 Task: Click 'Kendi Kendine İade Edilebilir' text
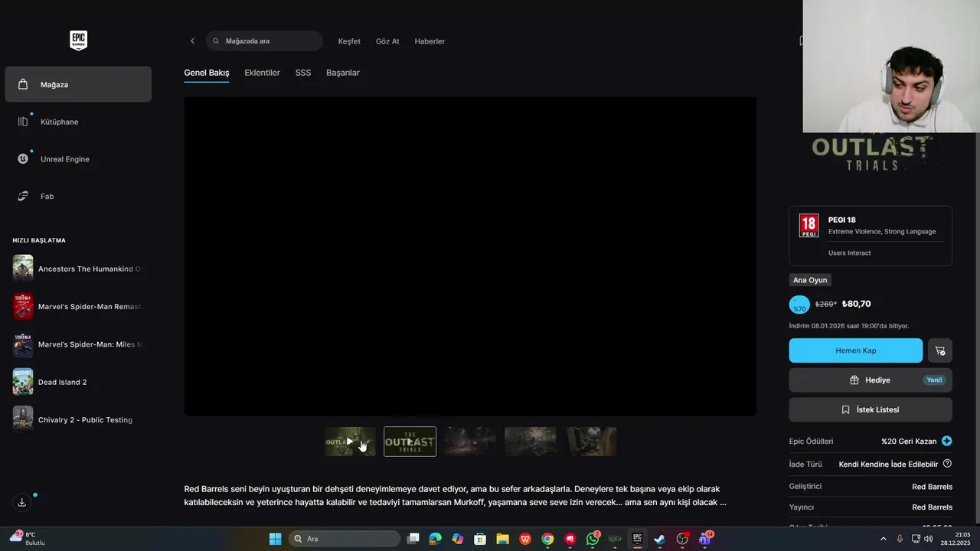point(888,465)
